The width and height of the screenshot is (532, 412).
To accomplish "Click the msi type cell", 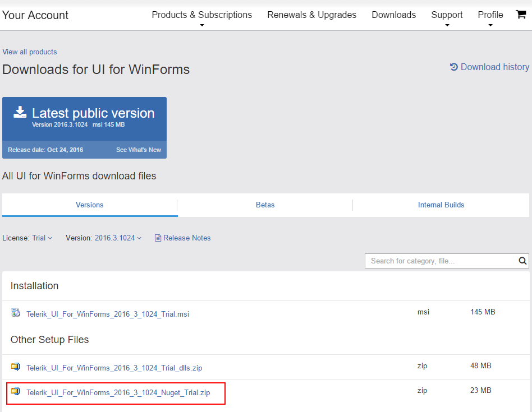I will (x=423, y=312).
